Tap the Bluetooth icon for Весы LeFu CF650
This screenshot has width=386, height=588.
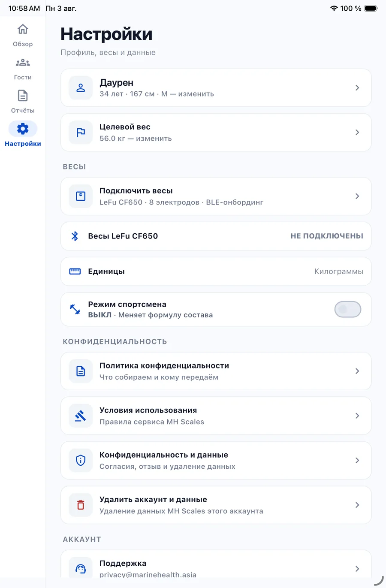75,236
